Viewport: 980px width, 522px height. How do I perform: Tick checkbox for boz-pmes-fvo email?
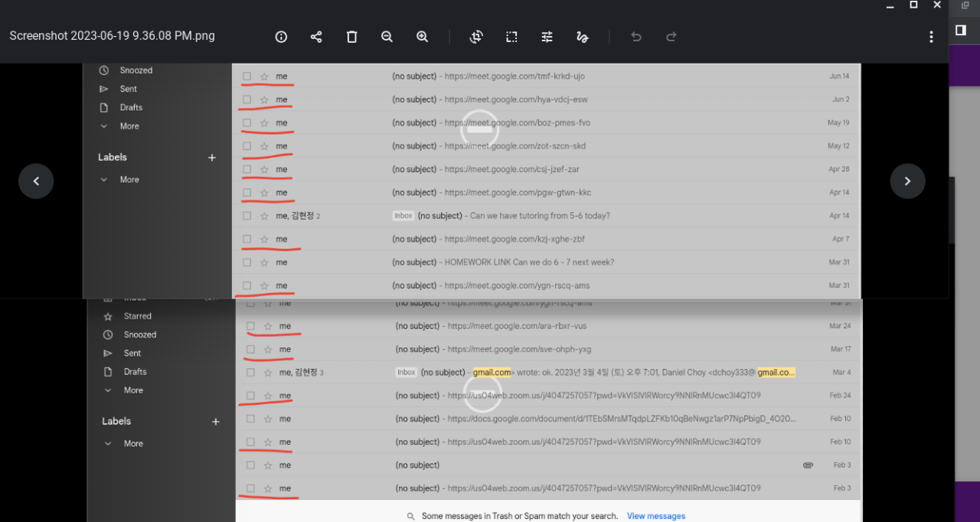(247, 122)
